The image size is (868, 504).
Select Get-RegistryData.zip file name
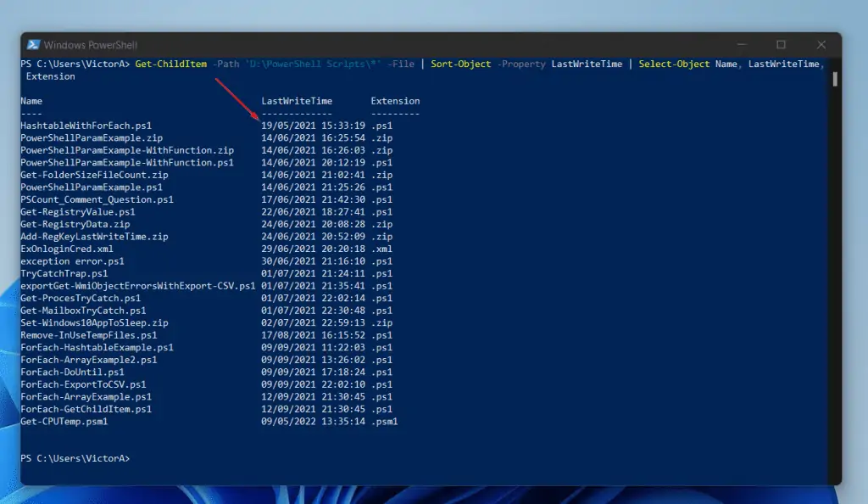pyautogui.click(x=75, y=224)
